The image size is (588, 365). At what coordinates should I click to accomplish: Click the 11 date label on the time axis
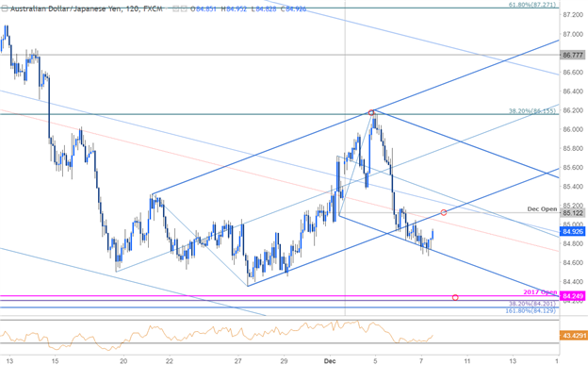coord(466,361)
